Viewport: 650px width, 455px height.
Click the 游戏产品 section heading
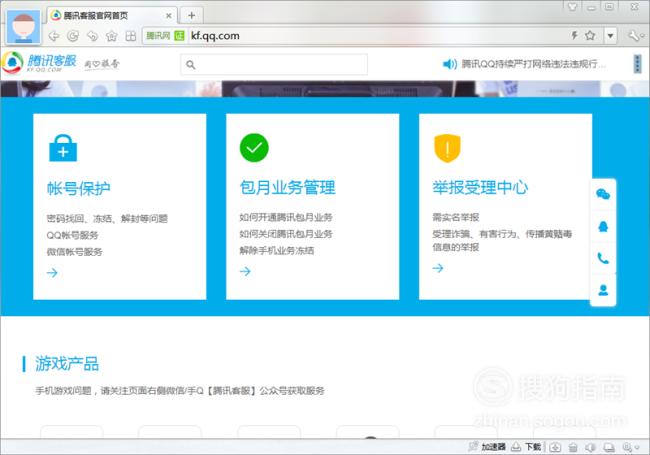[67, 364]
